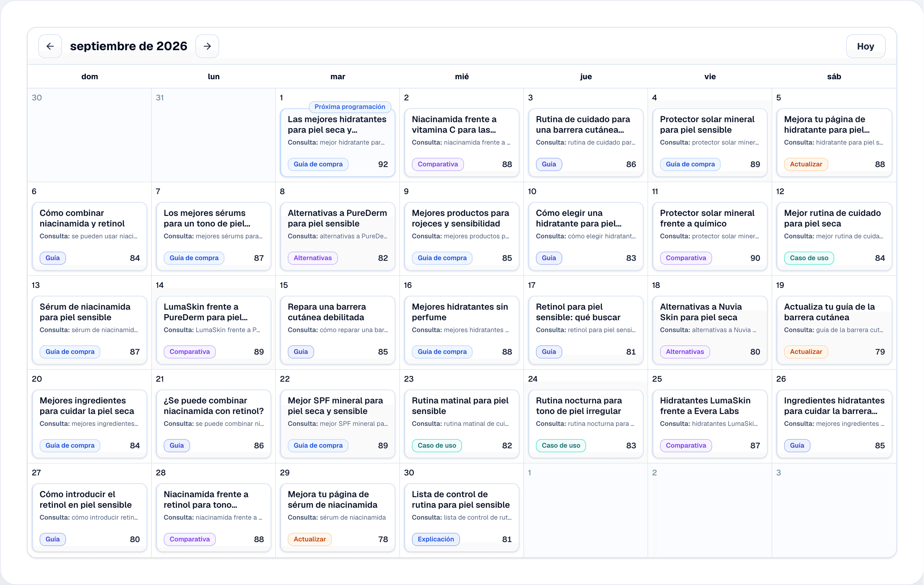Select the 'Rutina de cuidado para una barrera cutánea' card
The image size is (924, 585).
click(585, 142)
